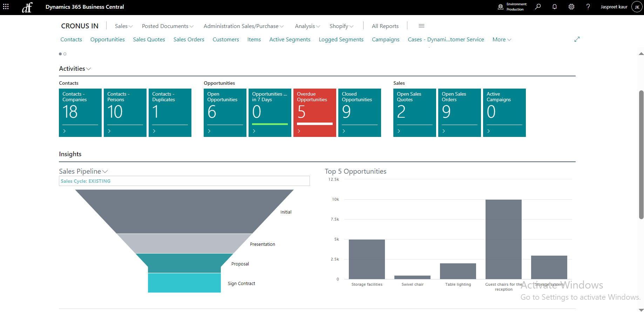The height and width of the screenshot is (312, 644).
Task: Select the first page indicator dot
Action: [60, 54]
